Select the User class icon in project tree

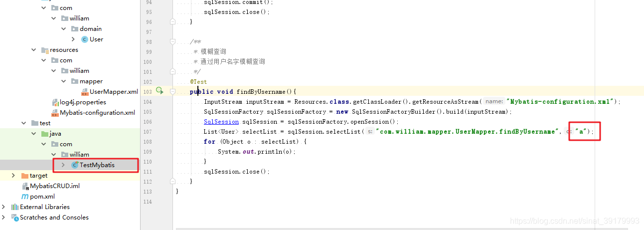pos(84,39)
